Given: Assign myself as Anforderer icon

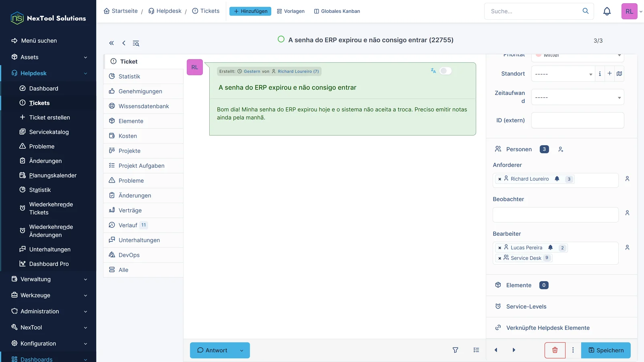Looking at the screenshot, I should [x=627, y=179].
